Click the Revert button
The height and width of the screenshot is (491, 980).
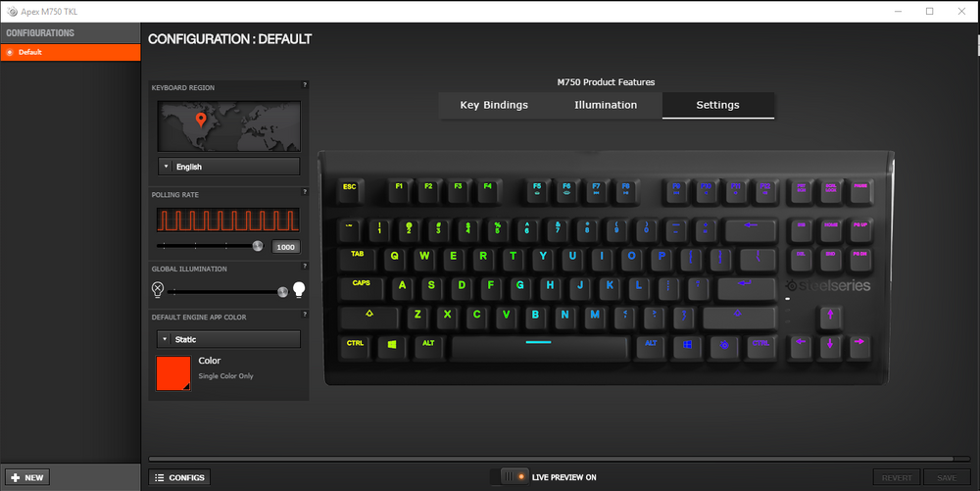(x=897, y=477)
